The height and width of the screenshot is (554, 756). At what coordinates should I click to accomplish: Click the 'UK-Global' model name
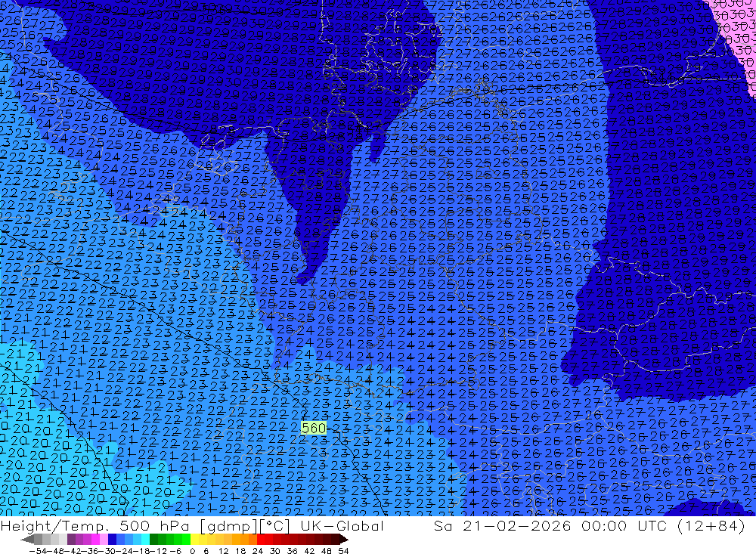[x=342, y=526]
